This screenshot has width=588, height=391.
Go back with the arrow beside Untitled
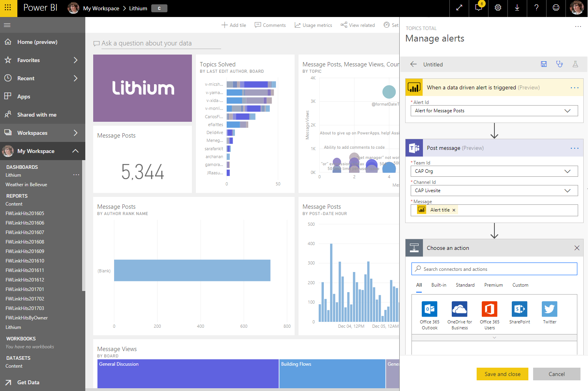(x=413, y=64)
